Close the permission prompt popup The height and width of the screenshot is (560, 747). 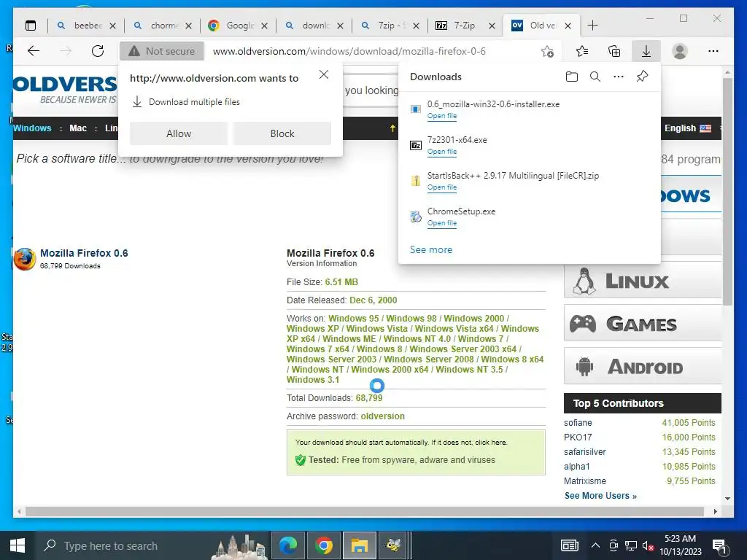324,75
